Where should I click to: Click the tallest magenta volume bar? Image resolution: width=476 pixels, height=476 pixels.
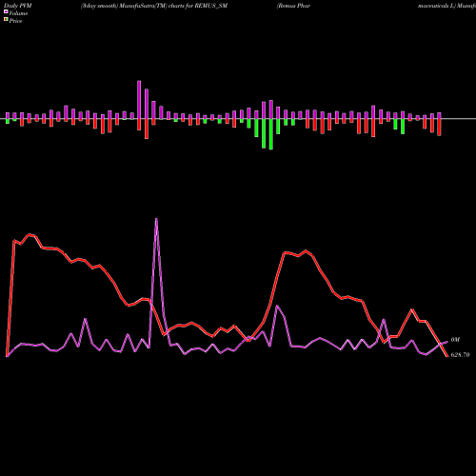(139, 100)
